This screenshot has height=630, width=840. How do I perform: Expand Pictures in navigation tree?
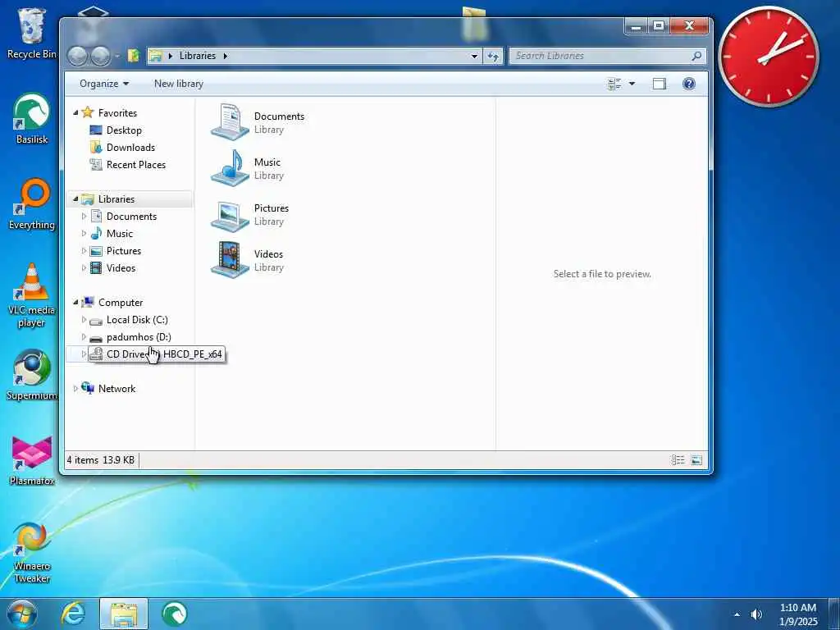pyautogui.click(x=84, y=251)
